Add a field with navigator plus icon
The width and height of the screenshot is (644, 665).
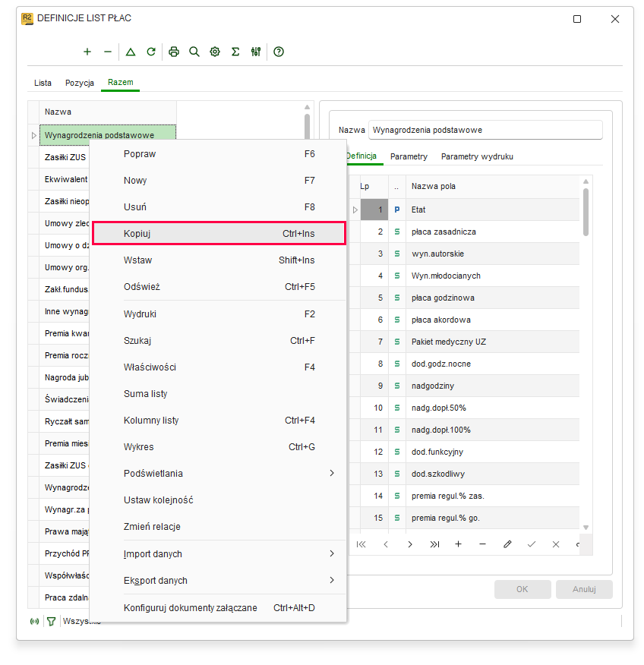[x=458, y=544]
